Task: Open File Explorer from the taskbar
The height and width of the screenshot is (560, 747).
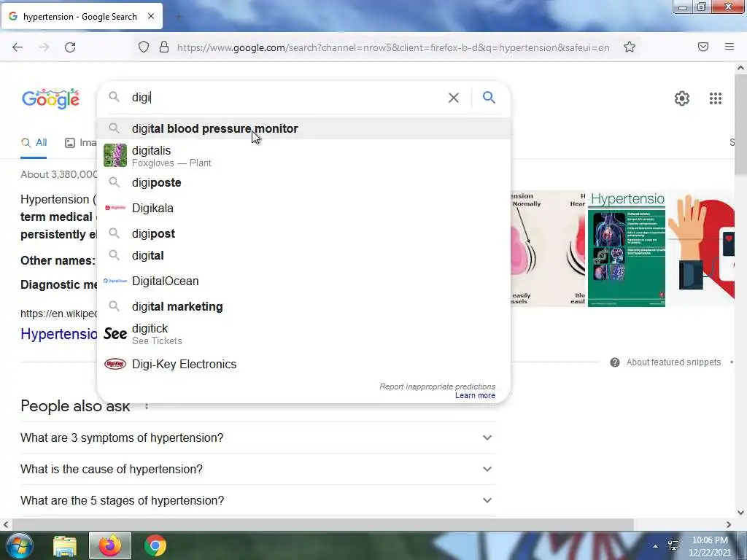Action: click(65, 546)
